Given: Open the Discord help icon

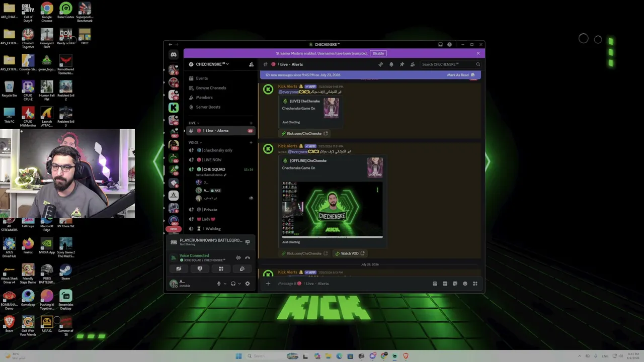Looking at the screenshot, I should pyautogui.click(x=449, y=45).
